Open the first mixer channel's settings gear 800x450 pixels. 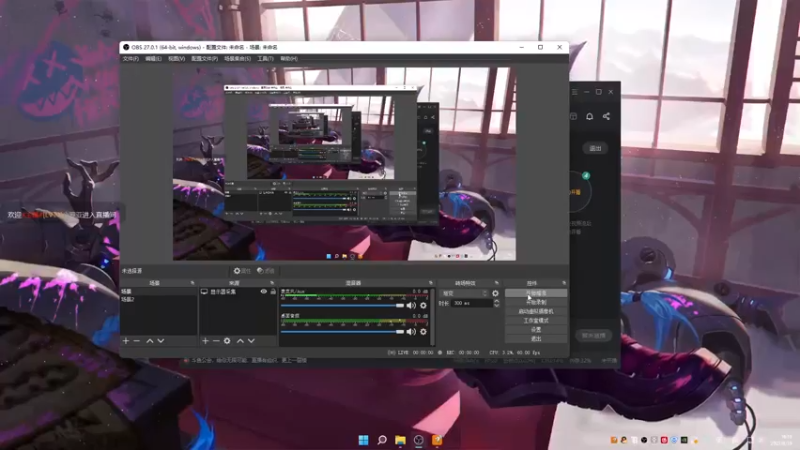click(423, 306)
